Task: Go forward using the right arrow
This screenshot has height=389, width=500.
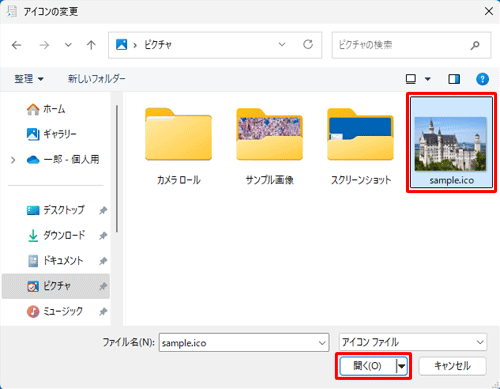Action: [x=44, y=45]
